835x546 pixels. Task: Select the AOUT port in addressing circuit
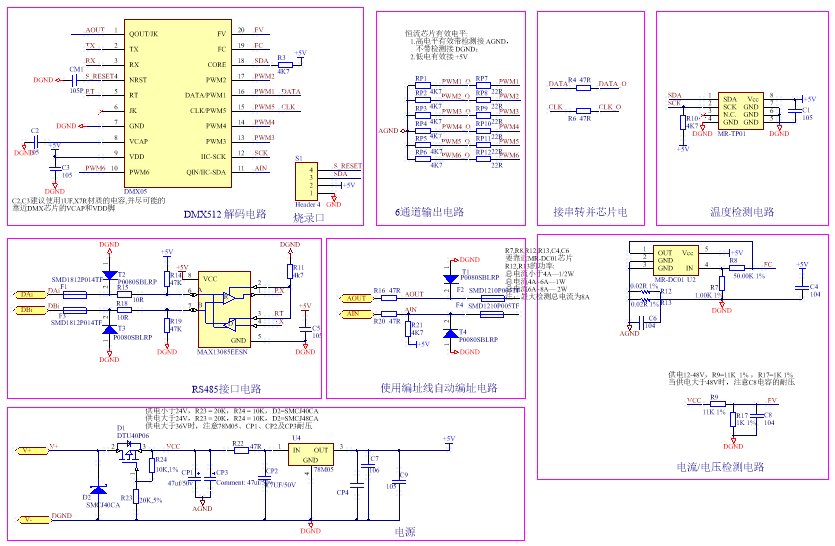[356, 297]
